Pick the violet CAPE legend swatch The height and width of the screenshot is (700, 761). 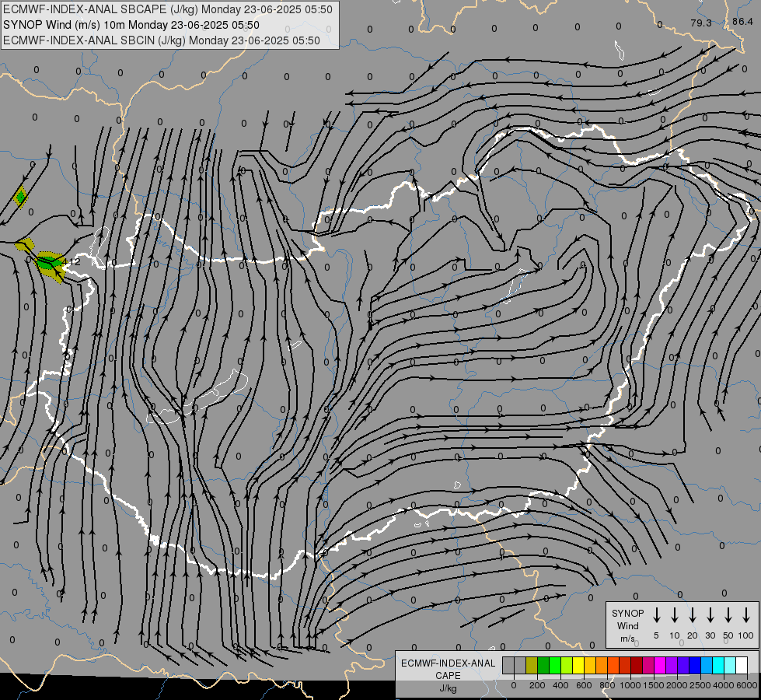[671, 665]
